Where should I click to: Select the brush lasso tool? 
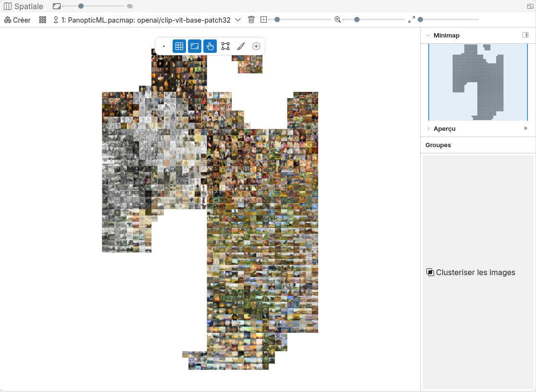point(241,46)
